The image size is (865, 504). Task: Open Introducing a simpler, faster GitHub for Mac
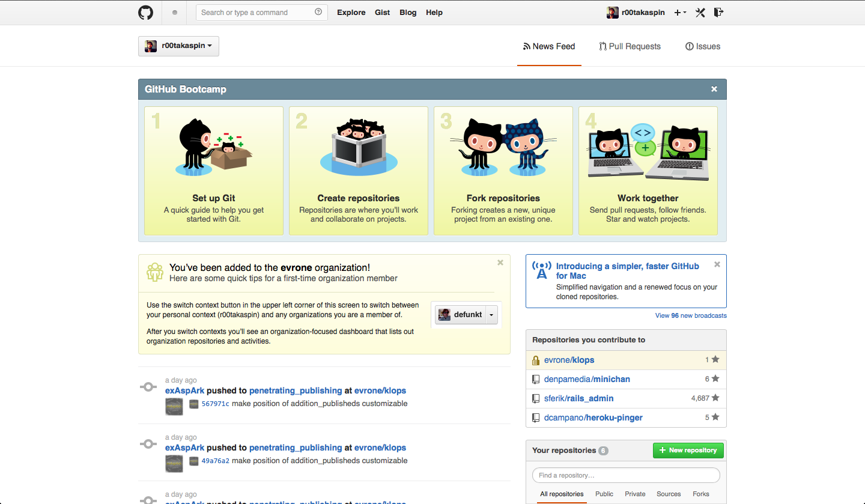point(628,271)
